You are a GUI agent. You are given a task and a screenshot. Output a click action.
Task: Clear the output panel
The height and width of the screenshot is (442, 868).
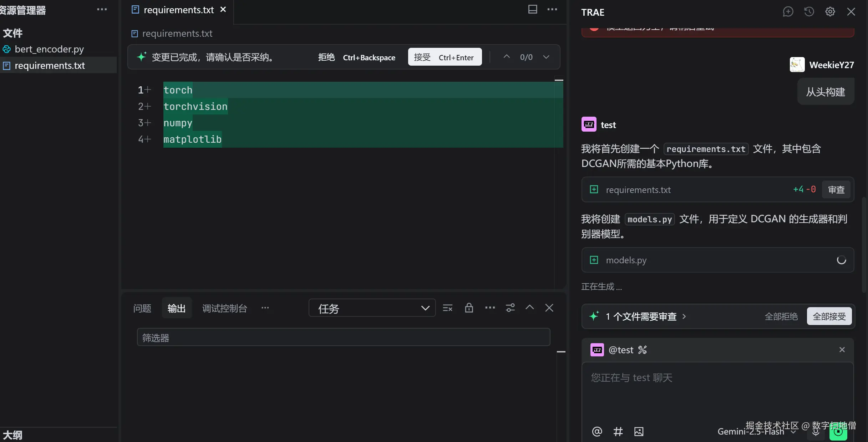pos(447,308)
